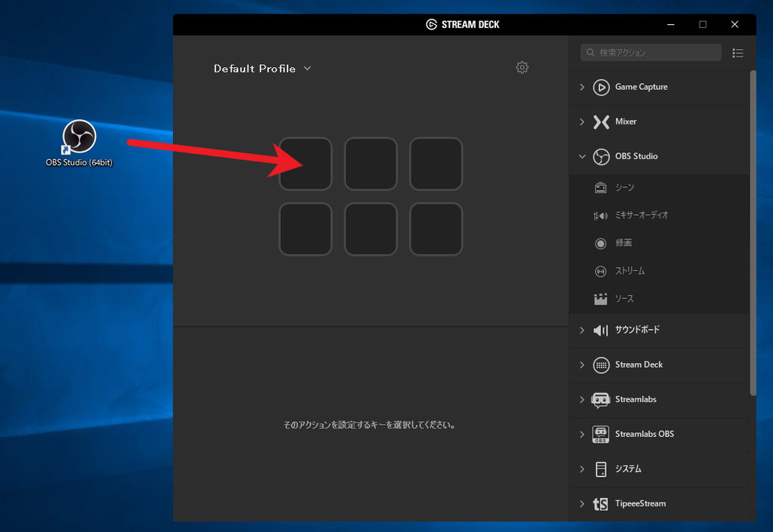Click the TipeeStream category icon
This screenshot has width=773, height=532.
(x=600, y=504)
